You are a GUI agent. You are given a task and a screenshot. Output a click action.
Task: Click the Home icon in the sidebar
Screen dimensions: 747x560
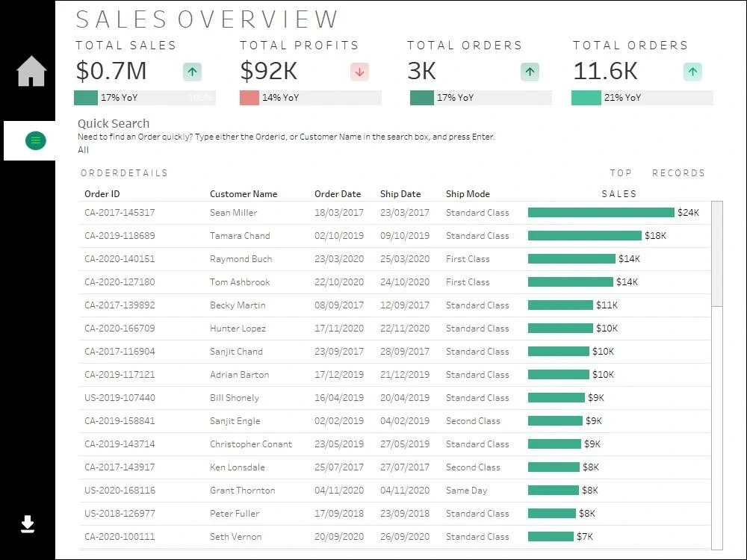point(29,69)
